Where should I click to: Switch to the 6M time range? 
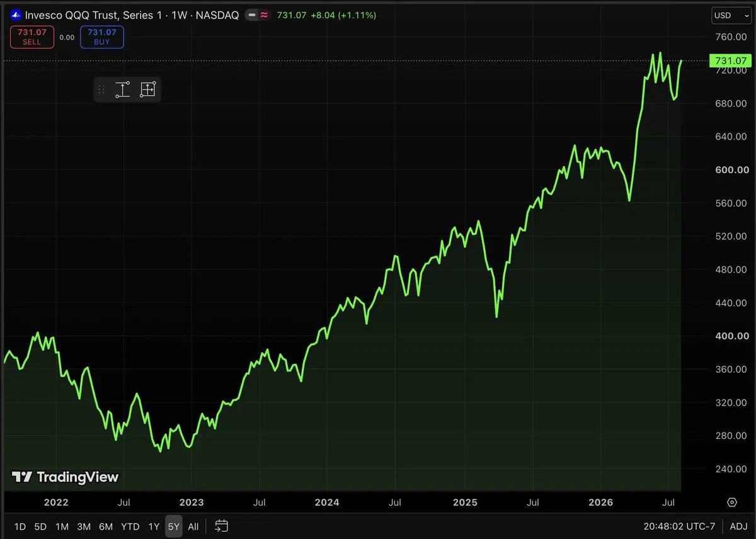pyautogui.click(x=106, y=526)
